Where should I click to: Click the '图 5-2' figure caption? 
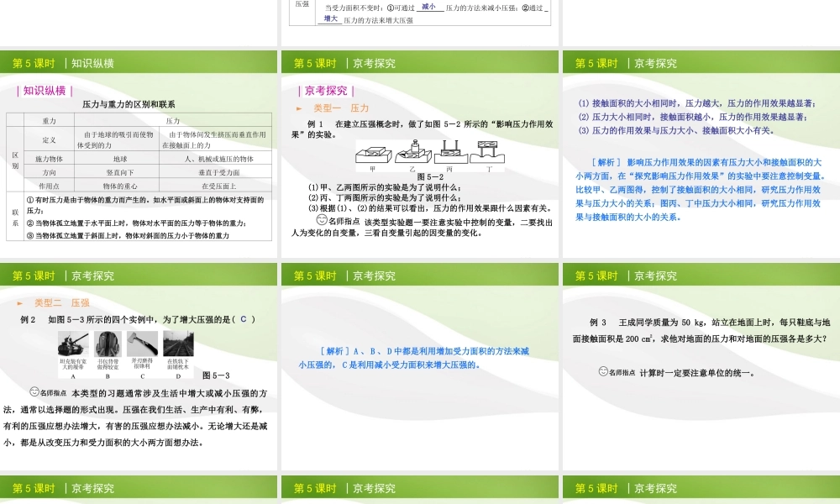point(430,176)
